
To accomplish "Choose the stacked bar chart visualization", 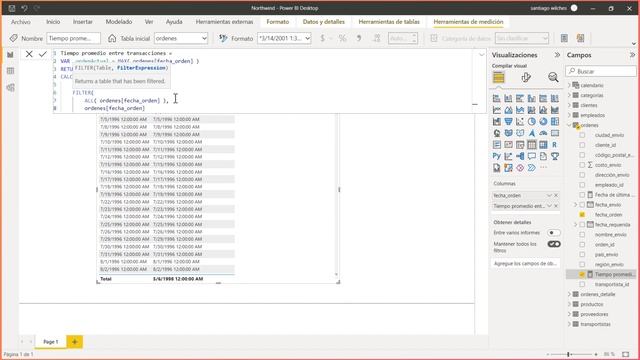I will click(496, 98).
